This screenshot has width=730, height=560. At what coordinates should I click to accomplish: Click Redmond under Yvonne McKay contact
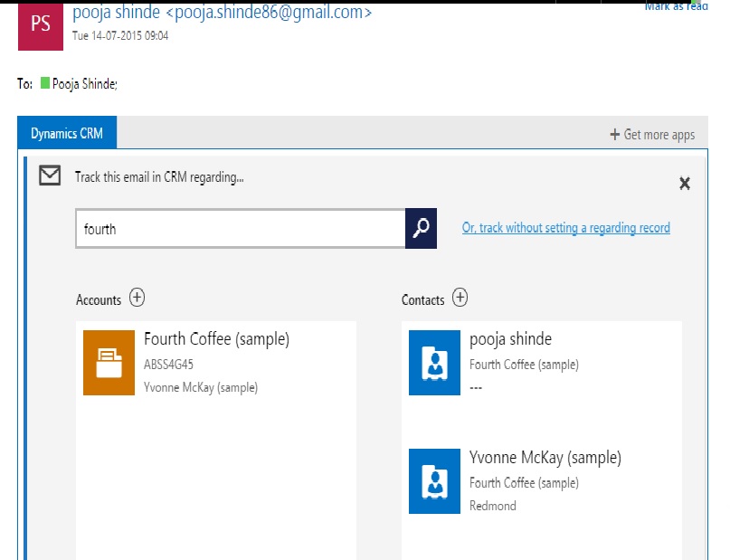pyautogui.click(x=493, y=506)
